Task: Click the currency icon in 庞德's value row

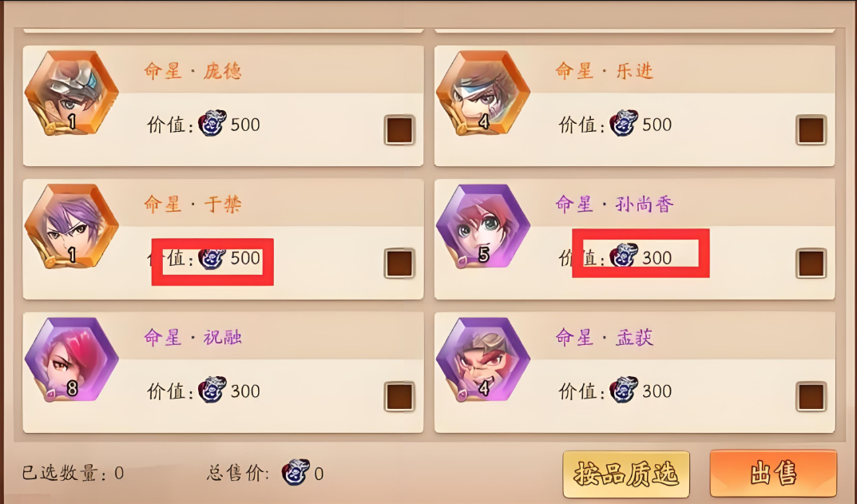Action: tap(212, 123)
